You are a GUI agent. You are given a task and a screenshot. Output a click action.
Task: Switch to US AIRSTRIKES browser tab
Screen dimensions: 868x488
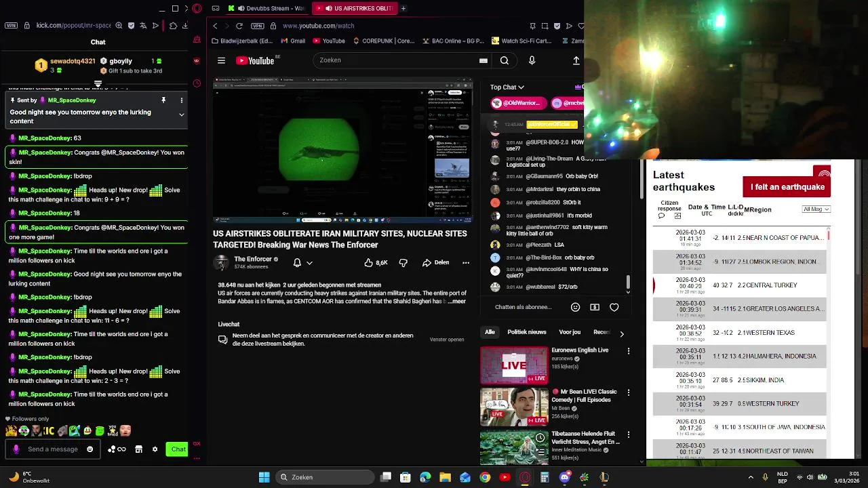354,8
